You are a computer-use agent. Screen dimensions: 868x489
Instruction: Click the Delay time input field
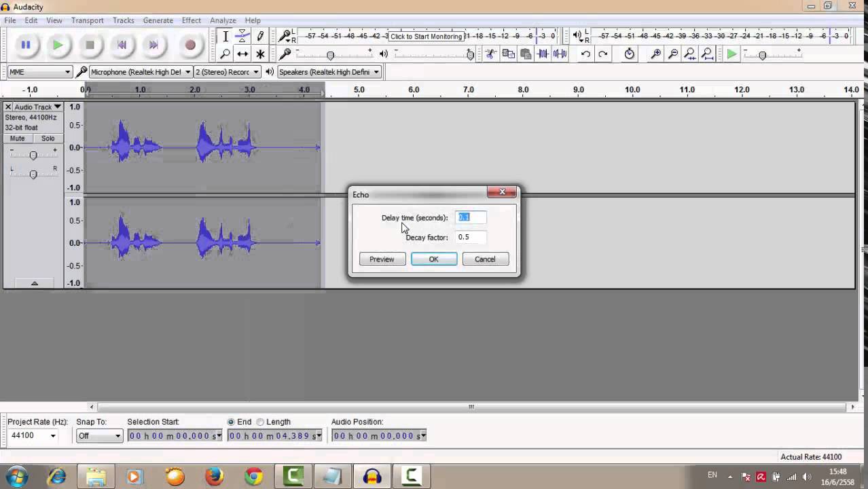click(x=471, y=217)
